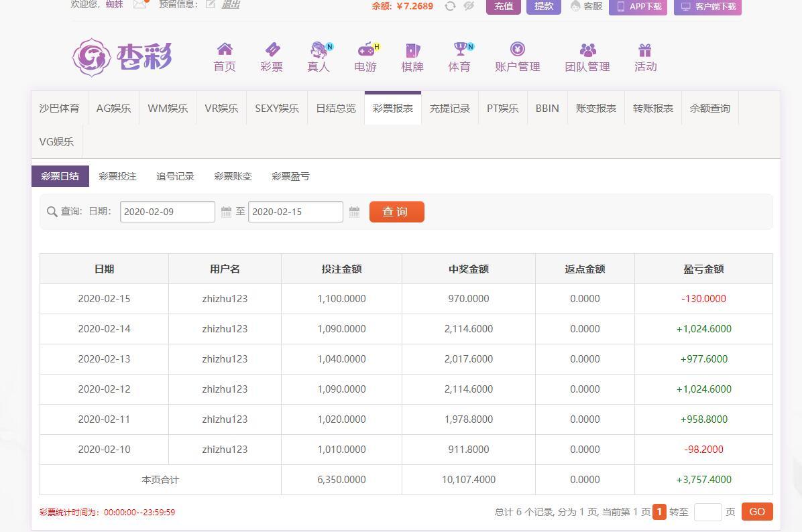Image resolution: width=802 pixels, height=532 pixels.
Task: Open the 活动 gift box icon
Action: 645,50
